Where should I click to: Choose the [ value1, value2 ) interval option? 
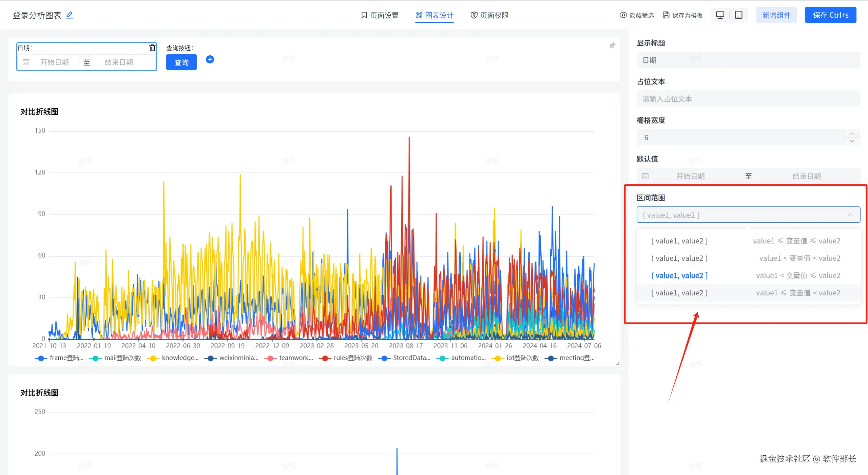pyautogui.click(x=679, y=293)
